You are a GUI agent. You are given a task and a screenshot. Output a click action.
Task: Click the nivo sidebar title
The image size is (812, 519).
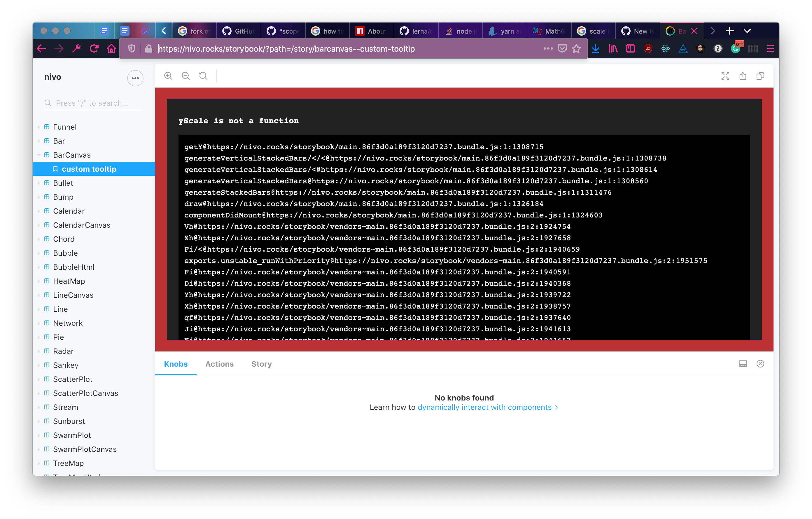click(x=52, y=77)
